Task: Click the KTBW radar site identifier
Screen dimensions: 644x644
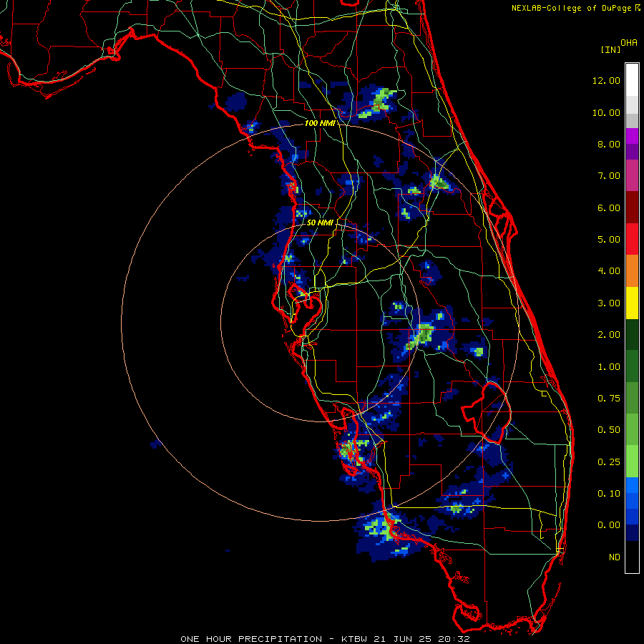Action: [x=356, y=639]
